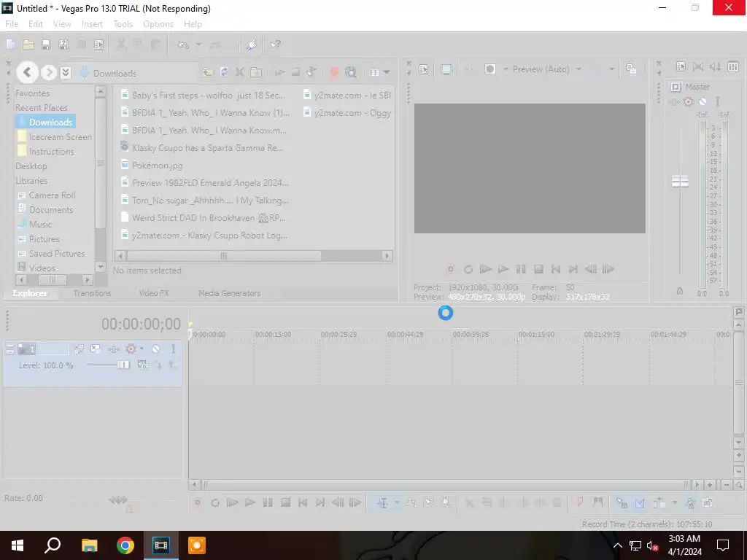Click the What's This Help icon
The height and width of the screenshot is (560, 747).
click(x=275, y=44)
